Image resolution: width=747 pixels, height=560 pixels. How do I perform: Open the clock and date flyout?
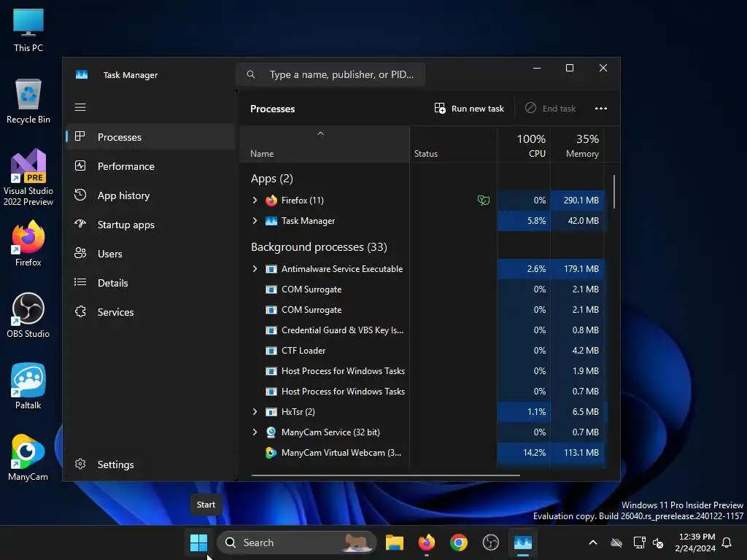pos(695,542)
